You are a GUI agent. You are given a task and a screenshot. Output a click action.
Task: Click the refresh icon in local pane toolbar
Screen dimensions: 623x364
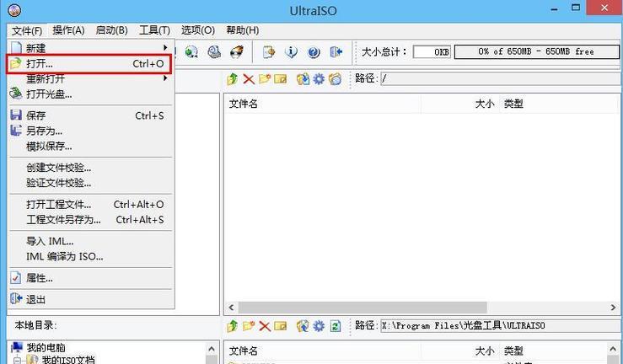tap(336, 326)
